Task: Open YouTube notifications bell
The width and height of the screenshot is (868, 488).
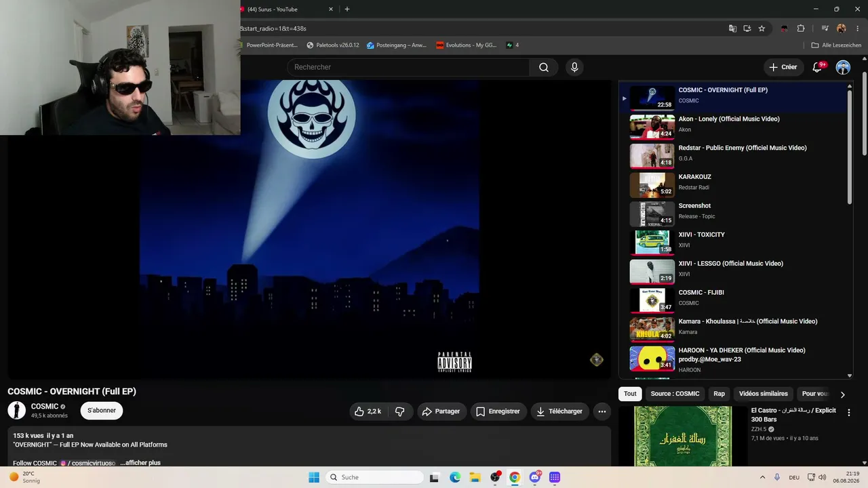Action: [818, 67]
